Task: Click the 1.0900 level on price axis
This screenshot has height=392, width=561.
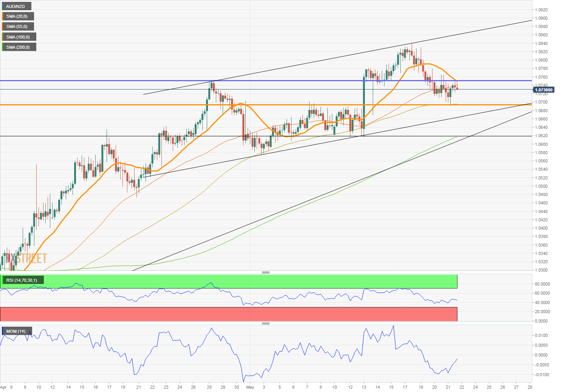Action: coord(541,18)
